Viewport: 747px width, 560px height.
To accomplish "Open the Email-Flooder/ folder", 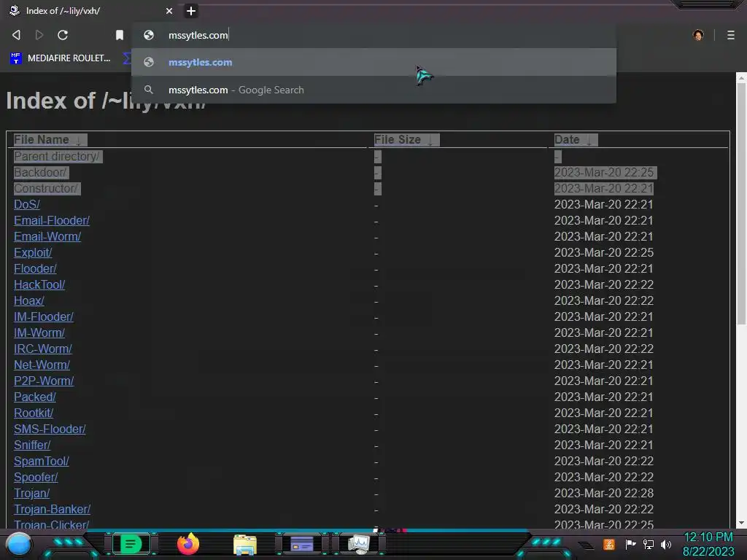I will point(52,220).
